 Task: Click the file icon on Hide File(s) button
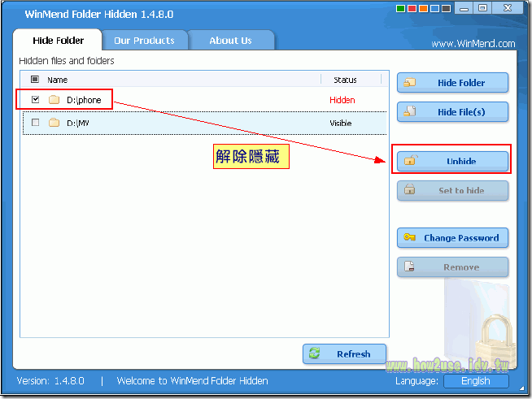tap(410, 111)
